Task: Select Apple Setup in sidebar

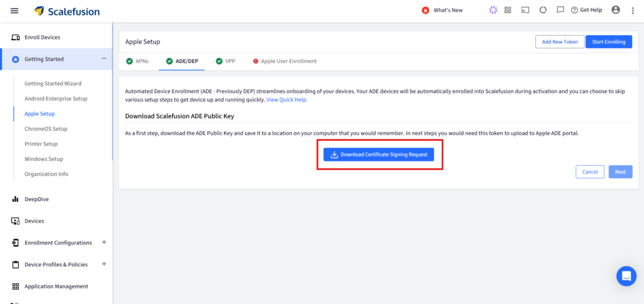Action: pos(40,114)
